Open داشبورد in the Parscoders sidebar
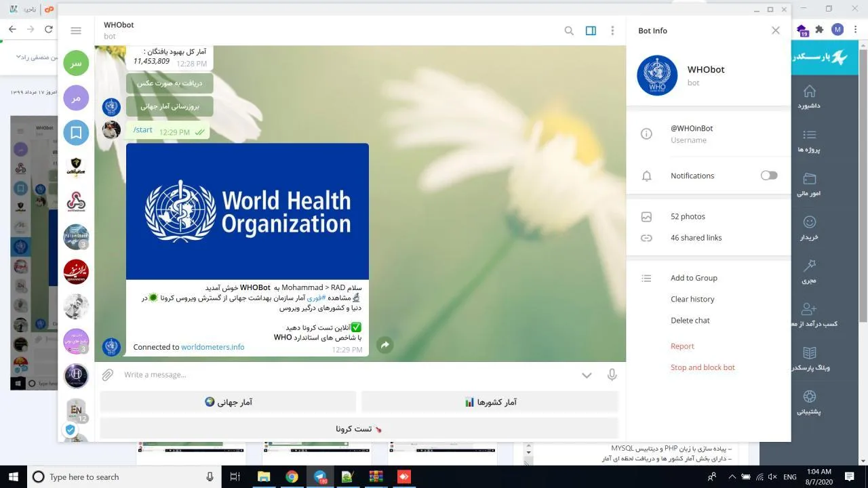The image size is (868, 488). 809,97
